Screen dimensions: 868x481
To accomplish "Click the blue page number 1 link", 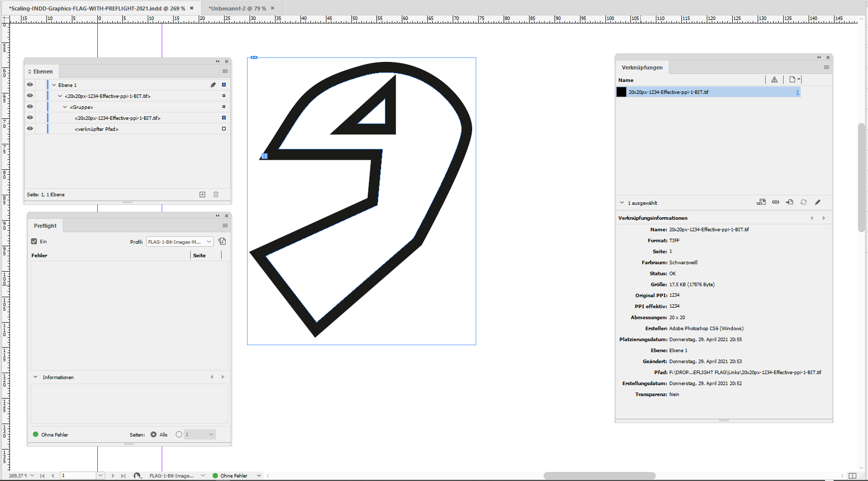I will click(x=797, y=92).
